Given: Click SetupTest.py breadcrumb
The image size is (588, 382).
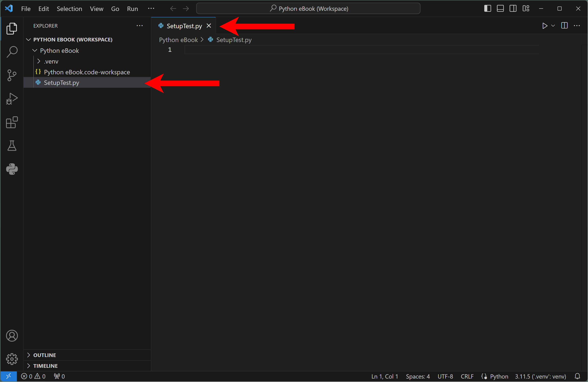Looking at the screenshot, I should point(234,40).
